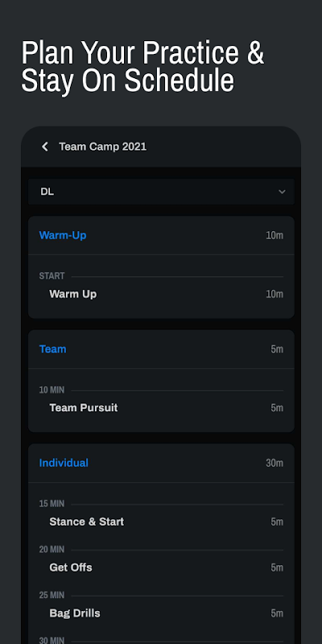This screenshot has width=322, height=644.
Task: Click the 10 MIN timeline marker
Action: 52,390
